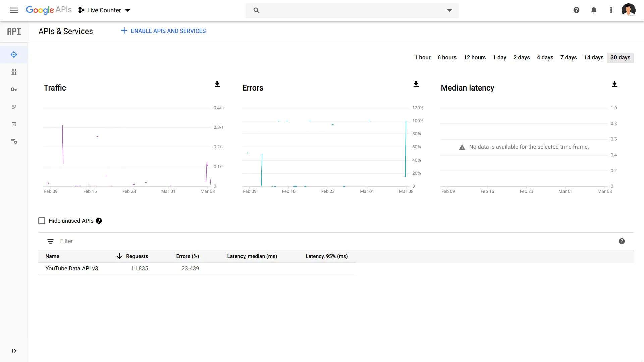Switch to the 1 hour view

coord(422,57)
